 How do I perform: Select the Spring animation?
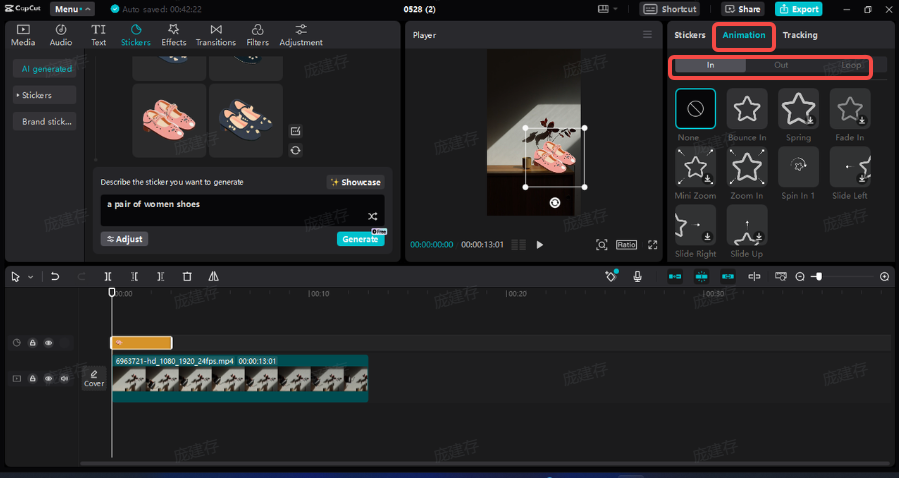click(x=799, y=115)
